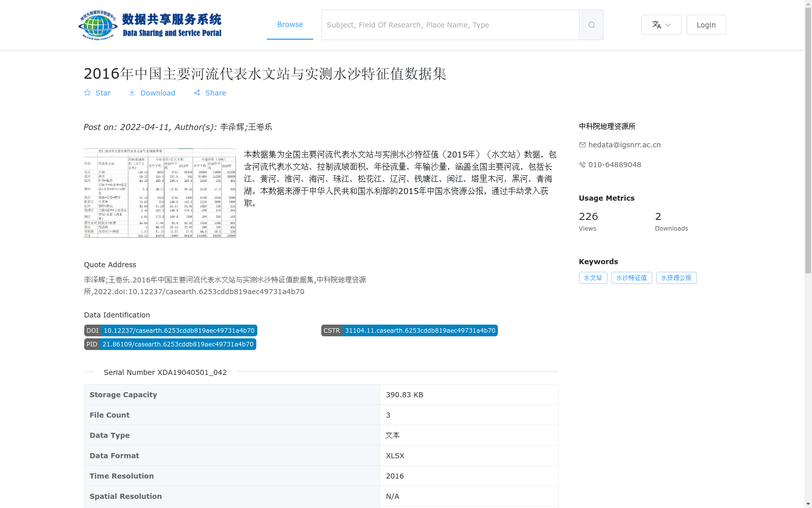The image size is (812, 508).
Task: Click the share nodes icon
Action: 197,92
